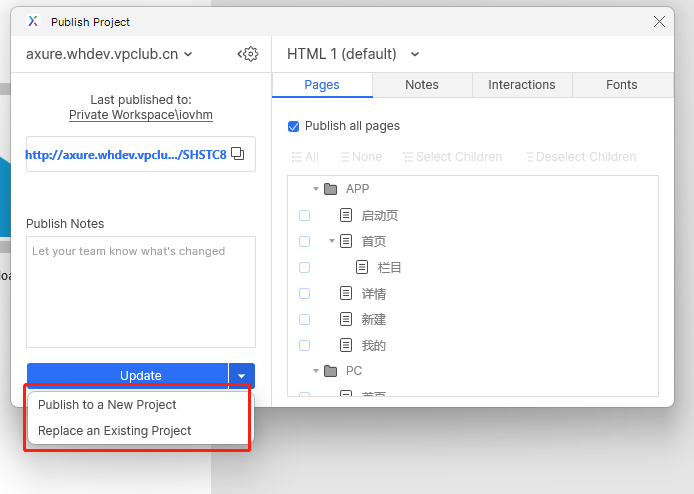This screenshot has height=494, width=694.
Task: Copy the published project URL
Action: [237, 154]
